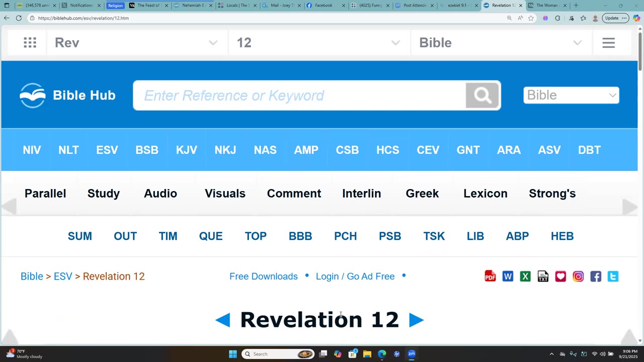This screenshot has width=644, height=362.
Task: Open Zoom app in taskbar
Action: pos(412,354)
